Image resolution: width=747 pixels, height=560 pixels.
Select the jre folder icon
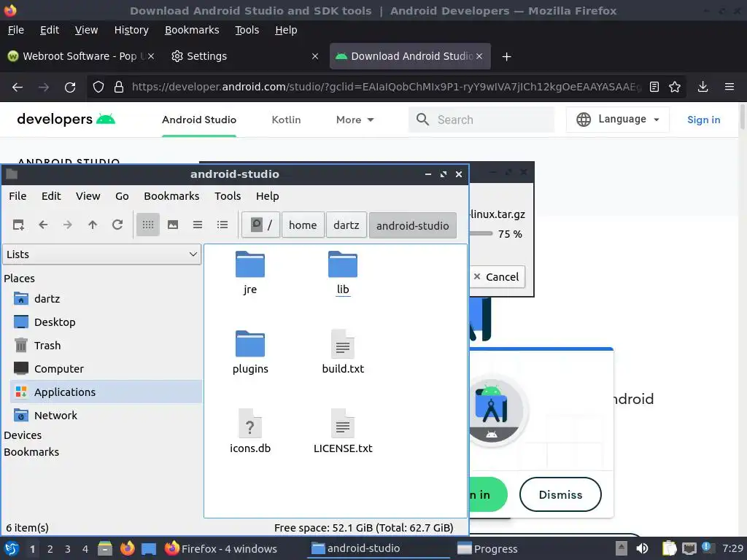tap(250, 264)
